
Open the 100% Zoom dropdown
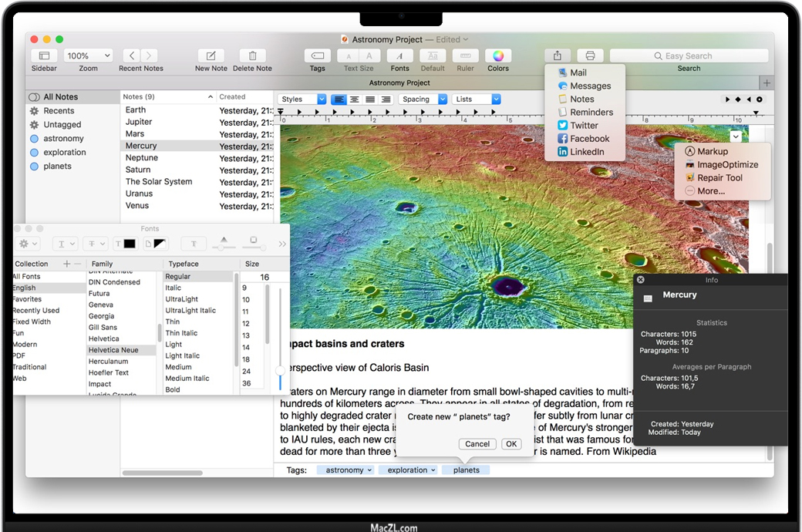[x=89, y=56]
